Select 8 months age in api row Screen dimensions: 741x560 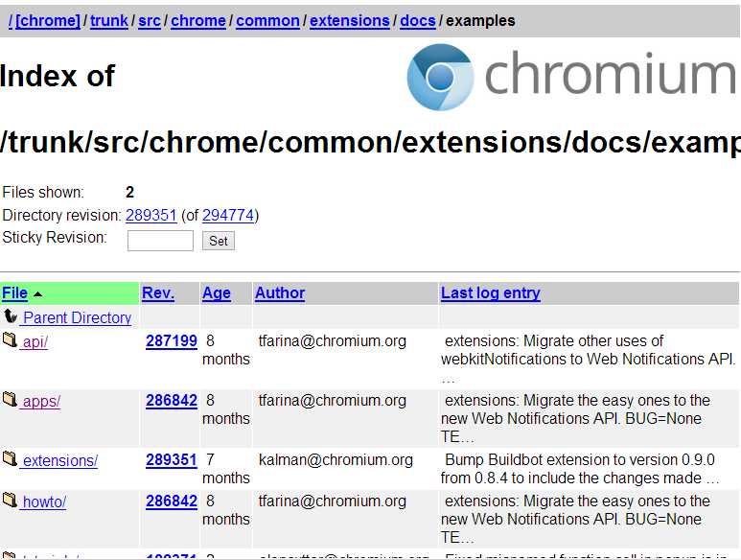click(x=226, y=350)
